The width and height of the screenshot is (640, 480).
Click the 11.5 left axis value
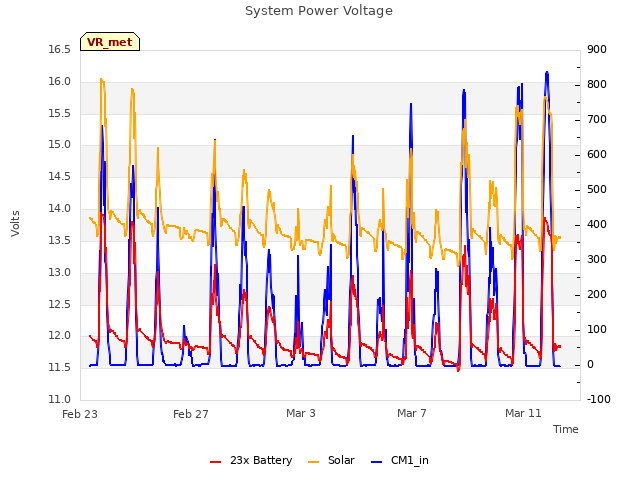(x=60, y=368)
